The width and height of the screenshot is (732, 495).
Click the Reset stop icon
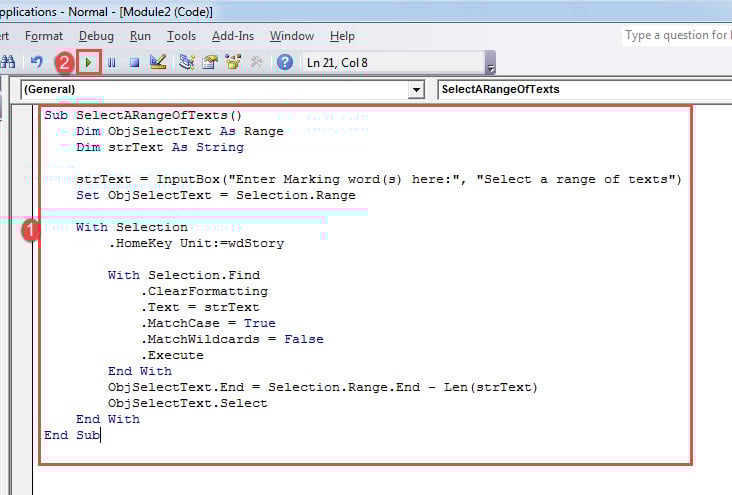[x=133, y=62]
